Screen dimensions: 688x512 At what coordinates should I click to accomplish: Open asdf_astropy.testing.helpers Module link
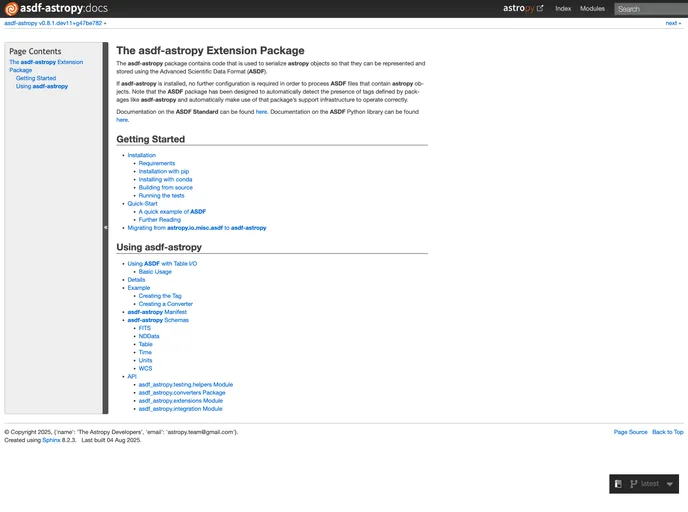(x=186, y=384)
